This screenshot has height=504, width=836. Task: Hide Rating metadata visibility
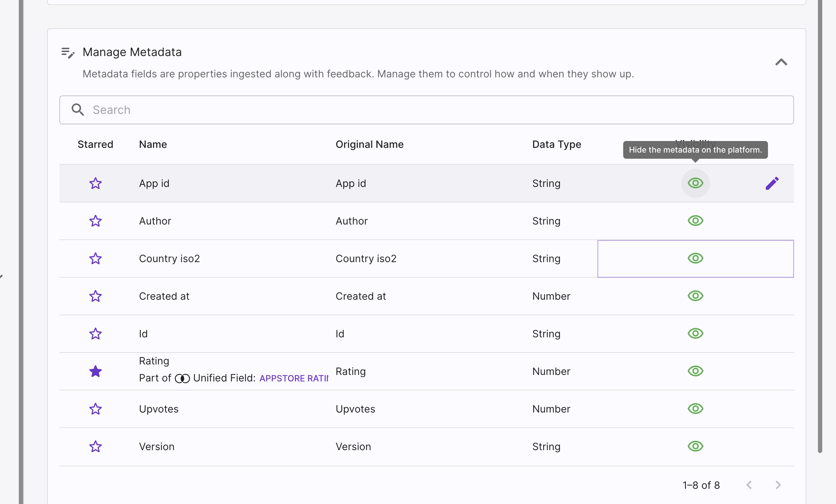tap(695, 371)
